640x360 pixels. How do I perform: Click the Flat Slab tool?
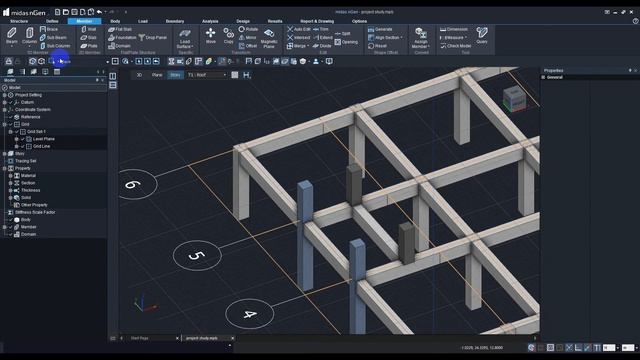(120, 29)
